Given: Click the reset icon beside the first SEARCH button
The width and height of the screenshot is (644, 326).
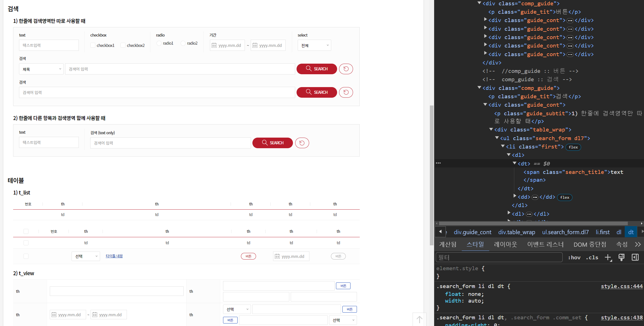Looking at the screenshot, I should [346, 69].
